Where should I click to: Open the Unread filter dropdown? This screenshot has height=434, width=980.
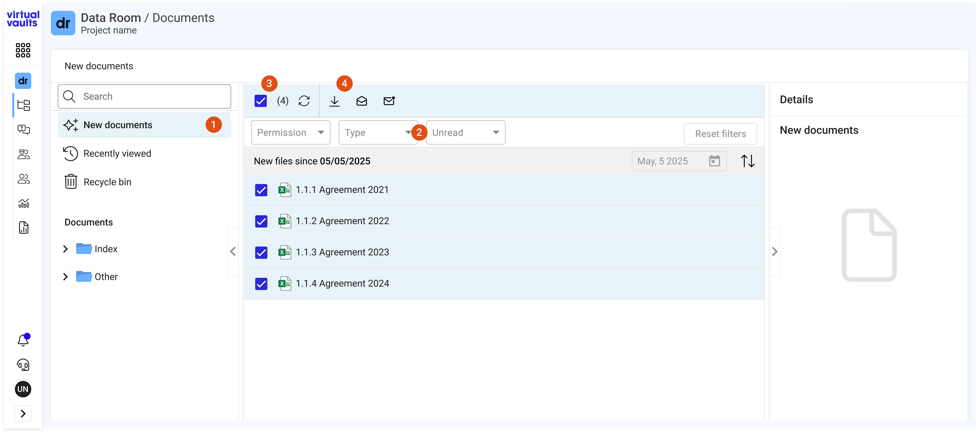point(466,132)
